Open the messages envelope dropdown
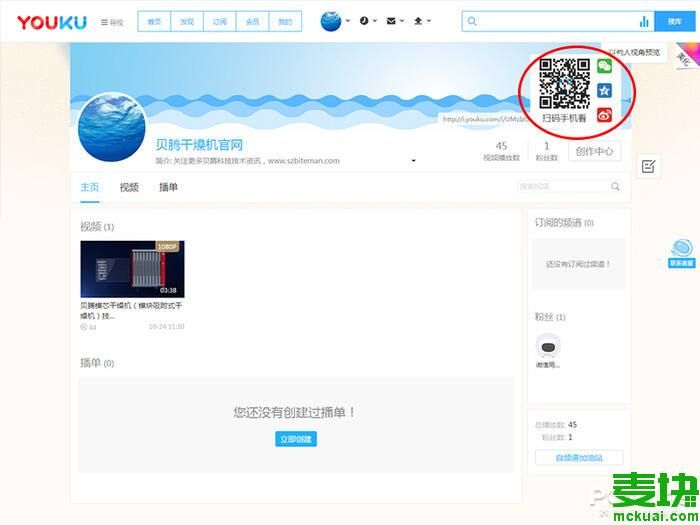 point(394,21)
